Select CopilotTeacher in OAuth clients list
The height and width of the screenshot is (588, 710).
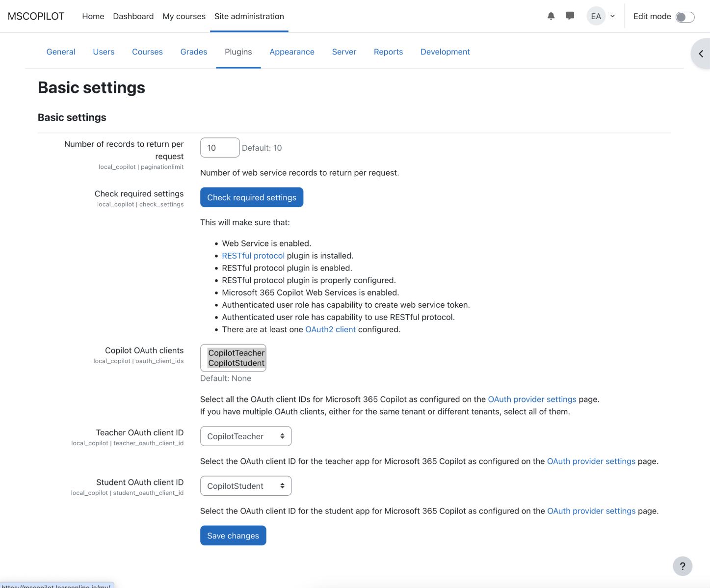(x=236, y=353)
